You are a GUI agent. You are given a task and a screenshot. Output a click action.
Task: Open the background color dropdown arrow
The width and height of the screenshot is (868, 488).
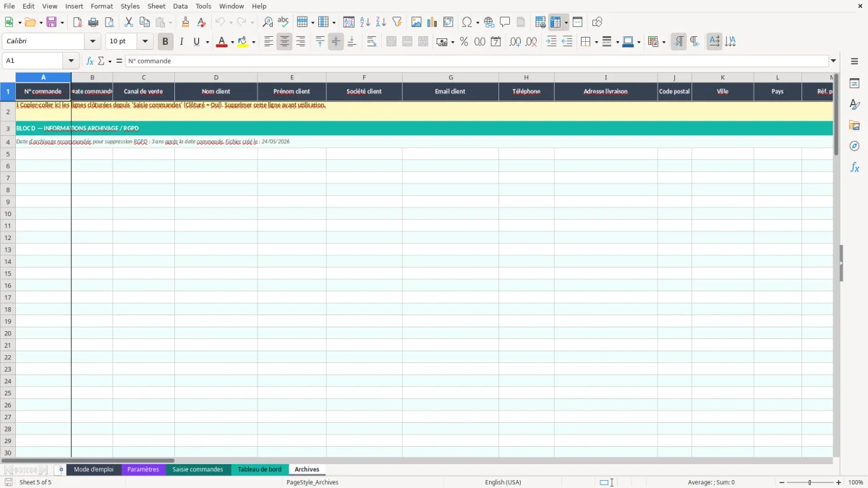click(253, 42)
